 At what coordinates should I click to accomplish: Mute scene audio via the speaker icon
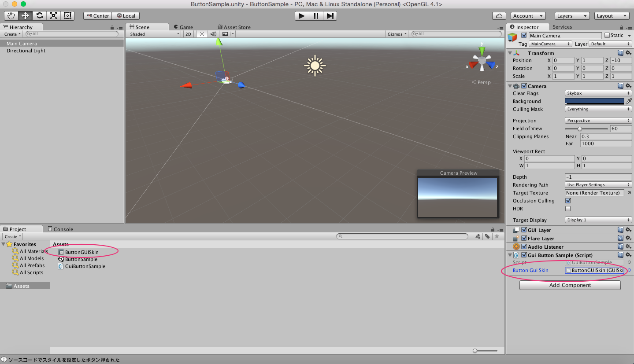pyautogui.click(x=213, y=33)
